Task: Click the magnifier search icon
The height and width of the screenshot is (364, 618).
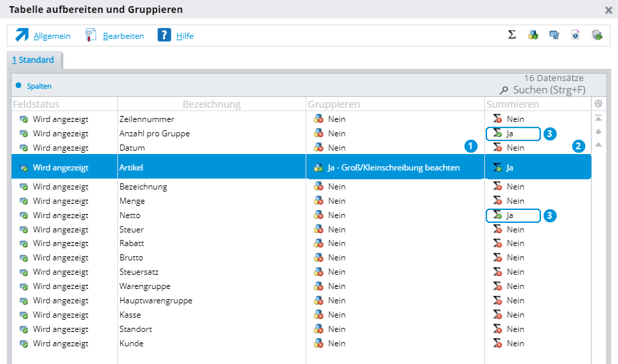Action: point(503,90)
